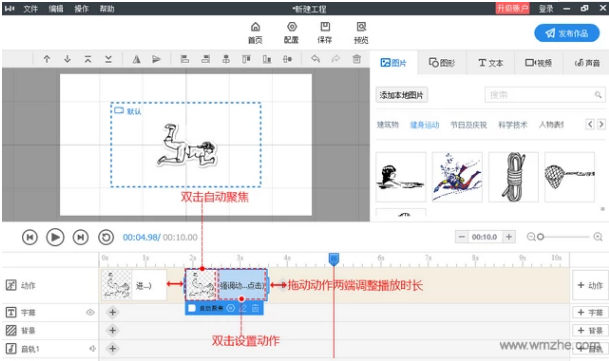
Task: Open the 文件 menu
Action: coord(30,9)
